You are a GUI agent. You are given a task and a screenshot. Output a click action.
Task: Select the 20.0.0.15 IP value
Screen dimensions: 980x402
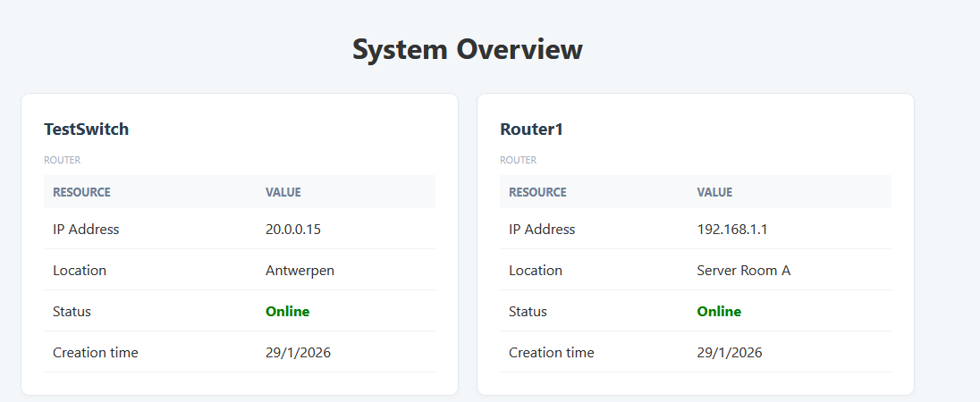(x=293, y=229)
